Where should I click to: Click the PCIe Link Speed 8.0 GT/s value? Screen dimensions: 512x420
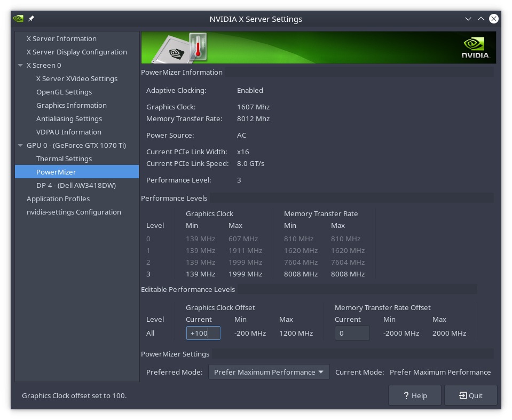pos(250,163)
